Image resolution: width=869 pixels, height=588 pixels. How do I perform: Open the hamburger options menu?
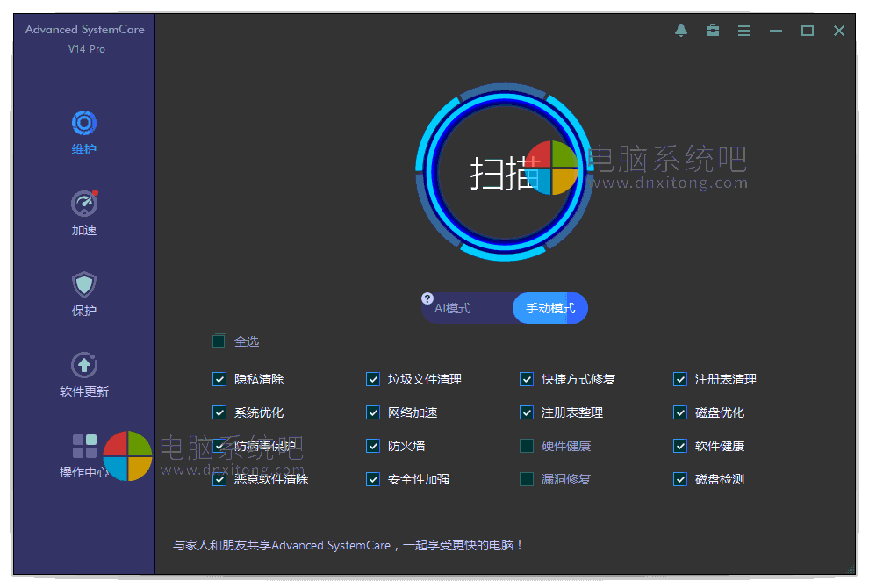pos(744,31)
